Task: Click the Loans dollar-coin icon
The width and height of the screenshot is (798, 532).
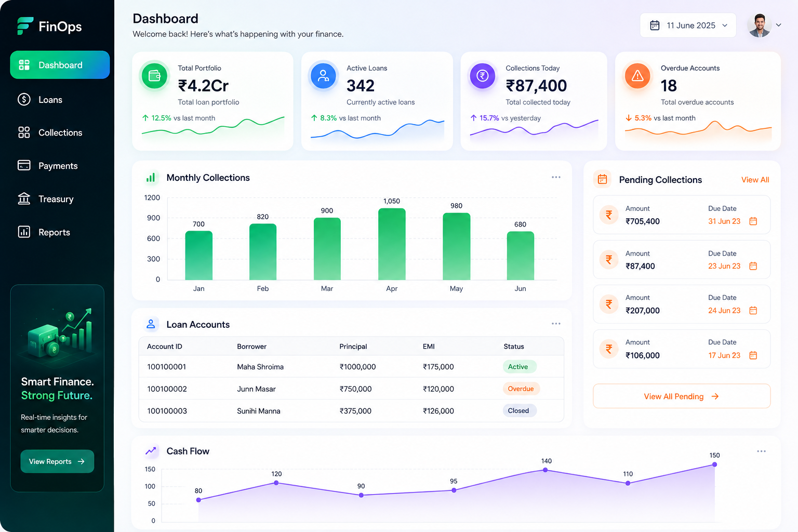Action: pyautogui.click(x=24, y=99)
